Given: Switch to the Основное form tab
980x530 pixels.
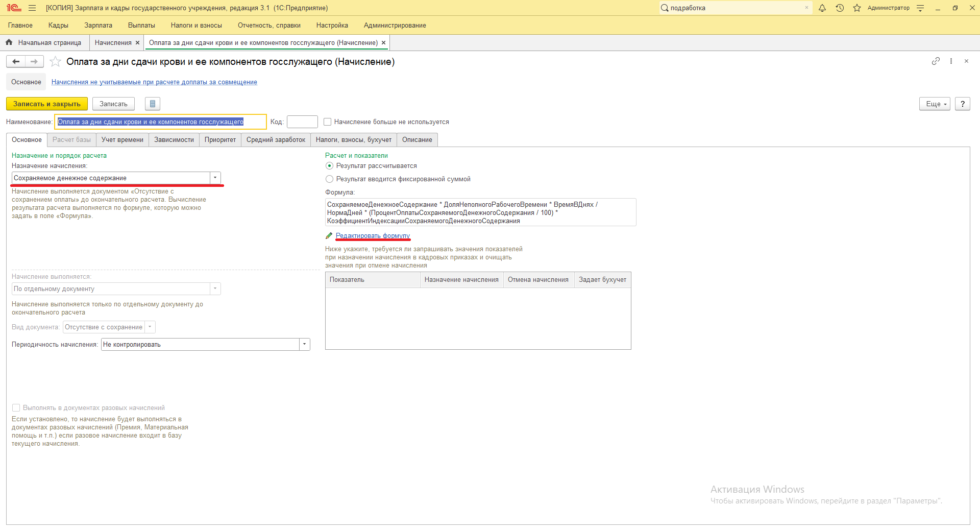Looking at the screenshot, I should 27,140.
